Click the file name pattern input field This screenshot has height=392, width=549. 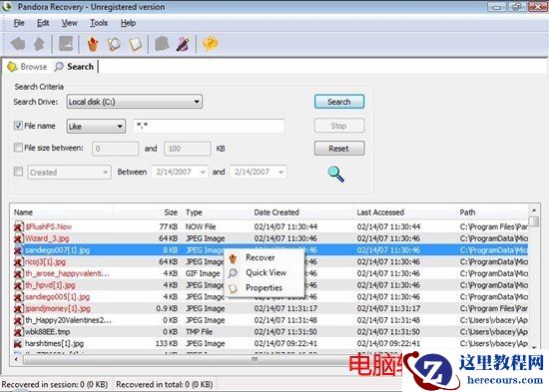click(x=209, y=126)
